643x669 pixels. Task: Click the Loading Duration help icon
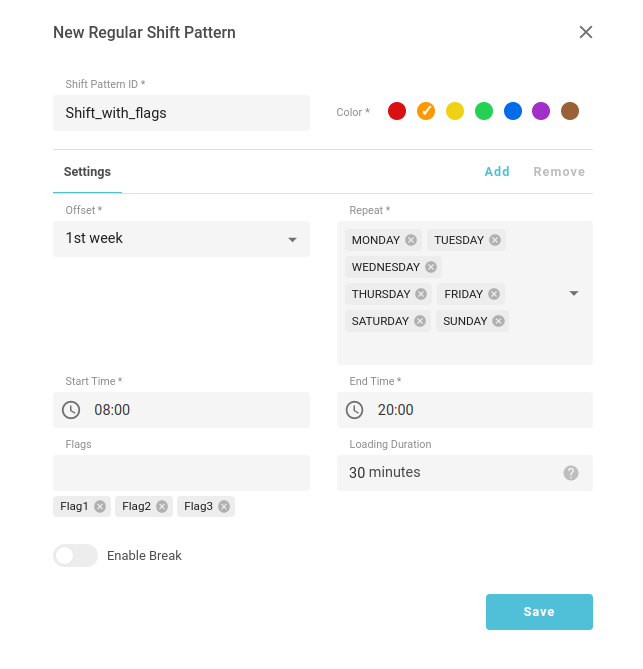[571, 473]
